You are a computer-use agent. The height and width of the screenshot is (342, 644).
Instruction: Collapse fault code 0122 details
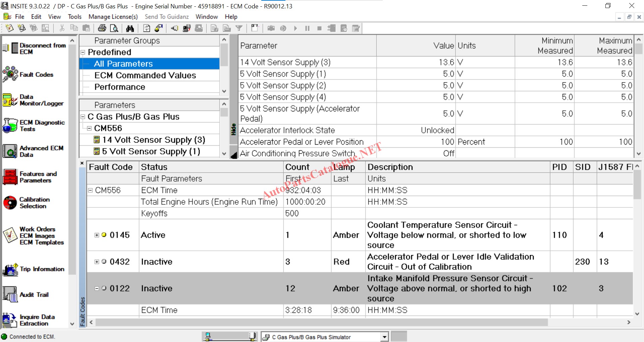97,288
